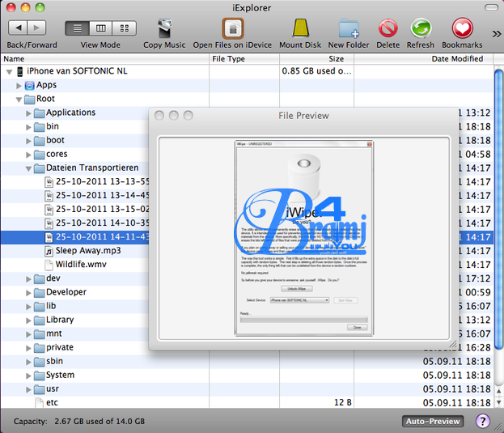This screenshot has width=504, height=433.
Task: Select Sleep Away.mp3 music file
Action: pos(88,251)
